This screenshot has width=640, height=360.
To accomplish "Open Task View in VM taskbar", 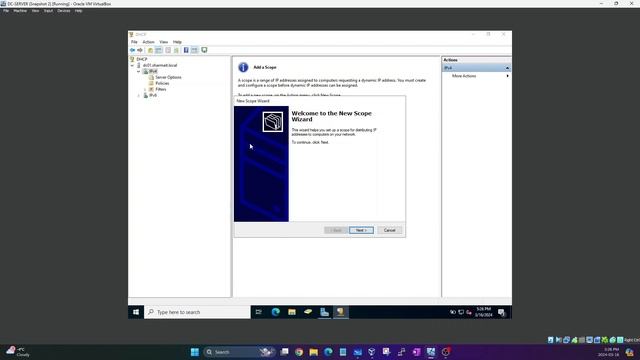I will tap(259, 312).
